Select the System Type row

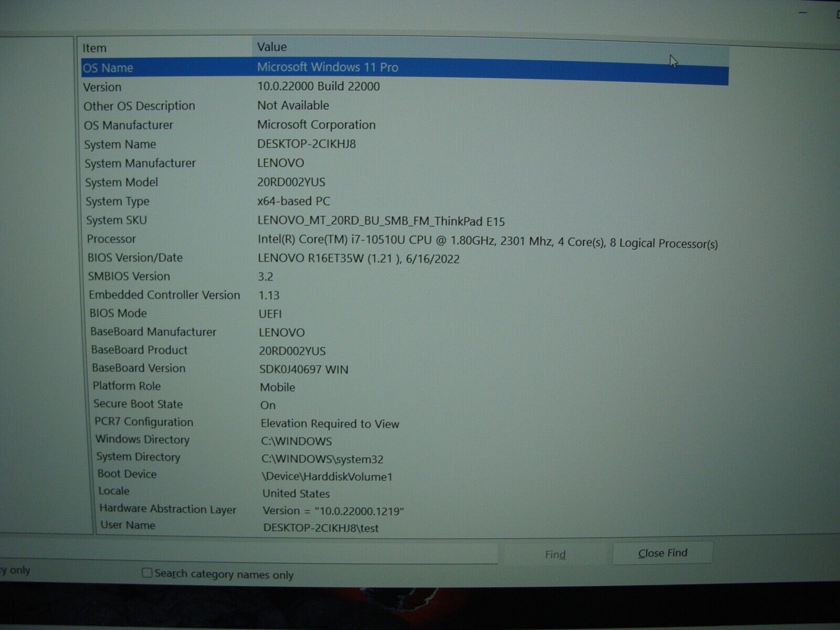point(405,201)
